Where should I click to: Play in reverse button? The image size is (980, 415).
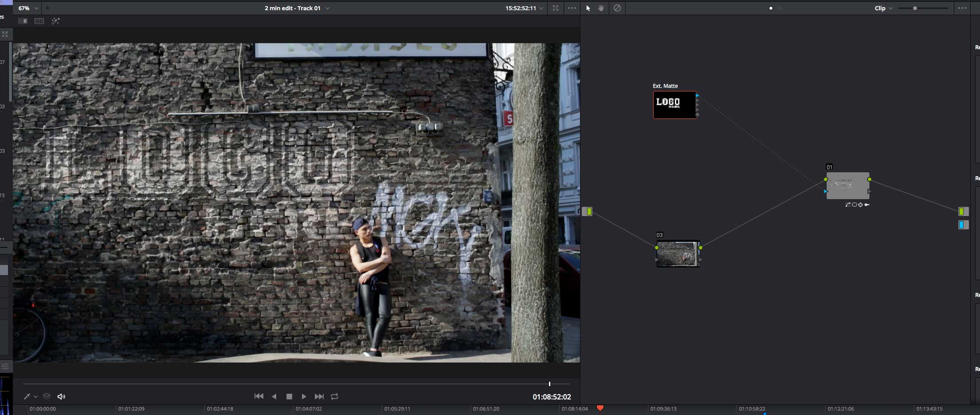coord(274,396)
